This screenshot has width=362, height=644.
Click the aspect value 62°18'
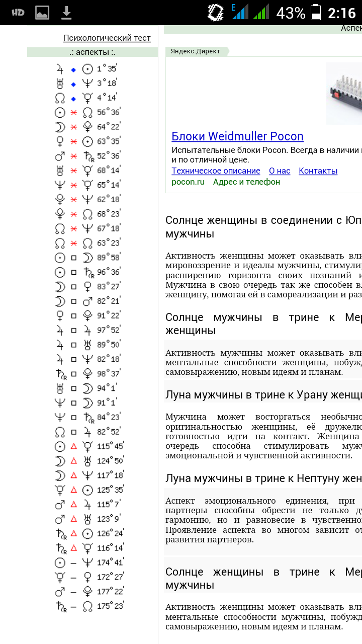click(x=109, y=200)
